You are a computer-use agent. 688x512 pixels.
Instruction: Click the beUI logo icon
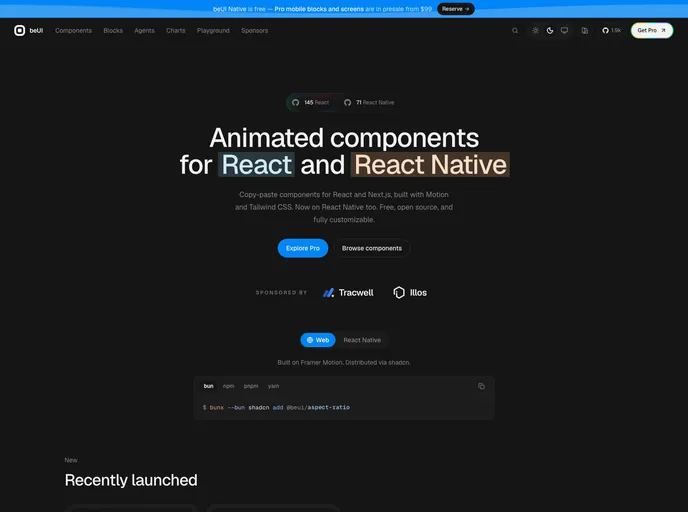coord(19,30)
